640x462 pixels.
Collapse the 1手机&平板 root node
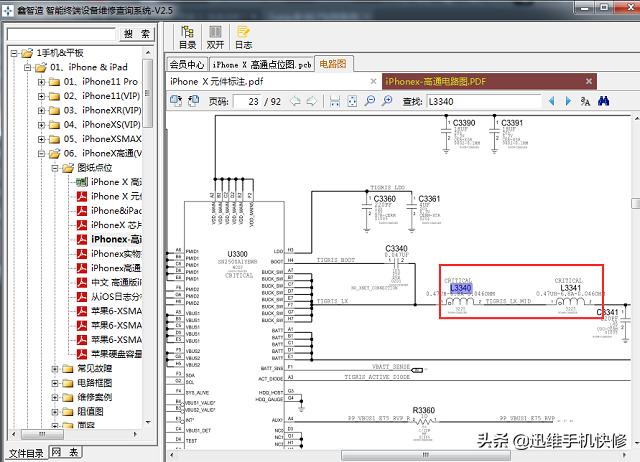pyautogui.click(x=14, y=53)
